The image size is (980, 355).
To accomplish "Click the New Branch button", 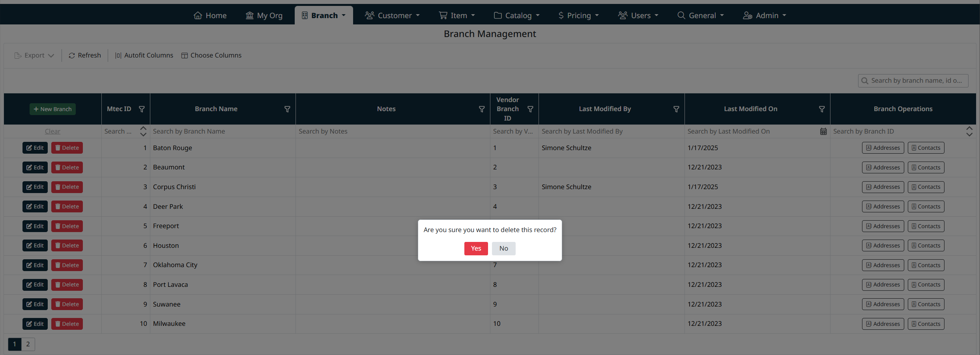I will (x=52, y=109).
